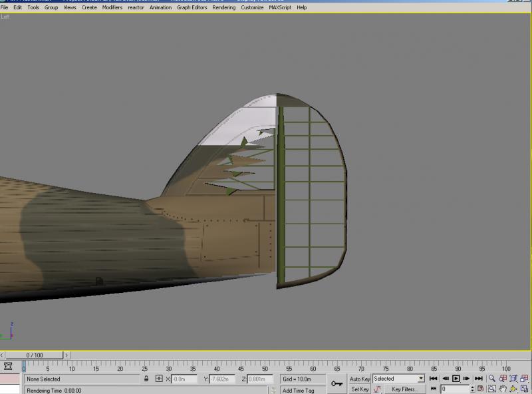Click the Maximize Viewport Toggle icon
The height and width of the screenshot is (394, 532).
point(524,389)
